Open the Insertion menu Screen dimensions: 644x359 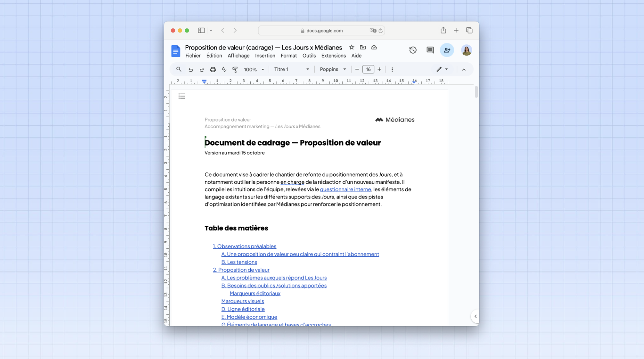(x=265, y=56)
